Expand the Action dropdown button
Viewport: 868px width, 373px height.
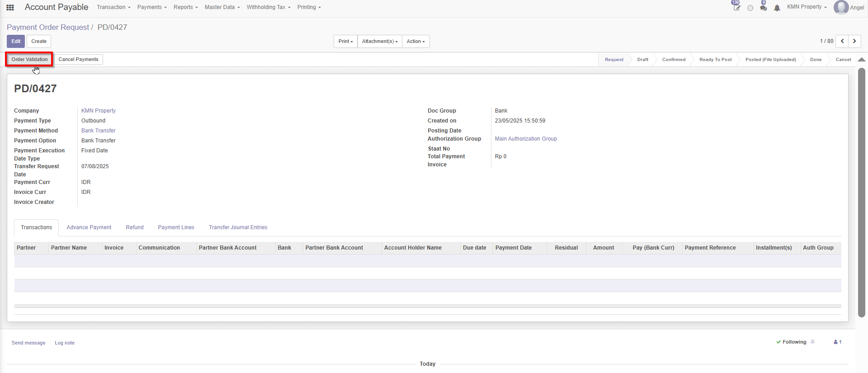point(415,41)
